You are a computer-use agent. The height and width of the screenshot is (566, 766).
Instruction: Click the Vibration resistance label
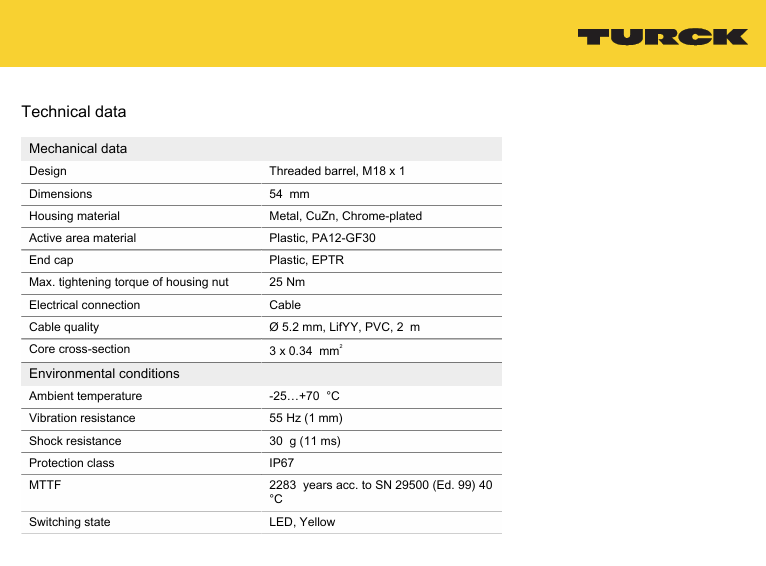coord(82,418)
